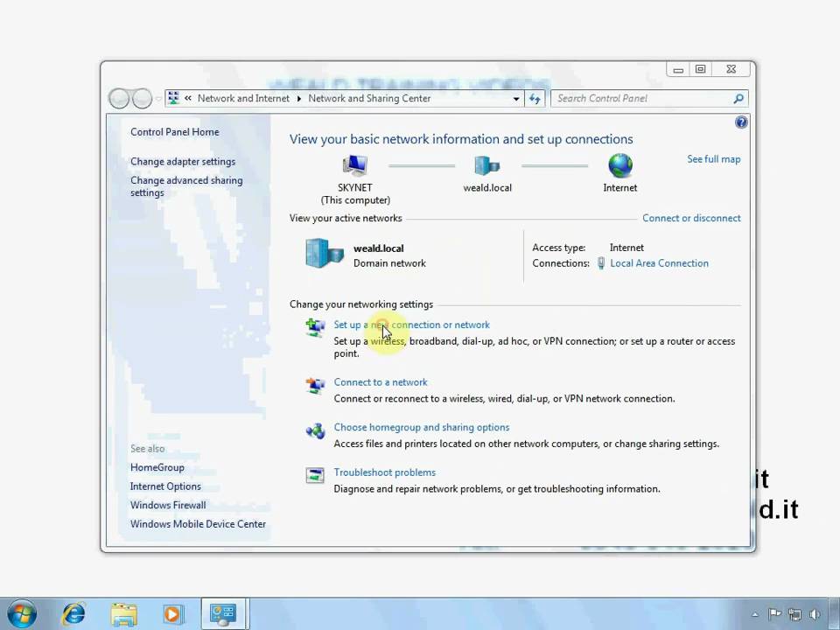Click the search magnifier icon

point(738,99)
